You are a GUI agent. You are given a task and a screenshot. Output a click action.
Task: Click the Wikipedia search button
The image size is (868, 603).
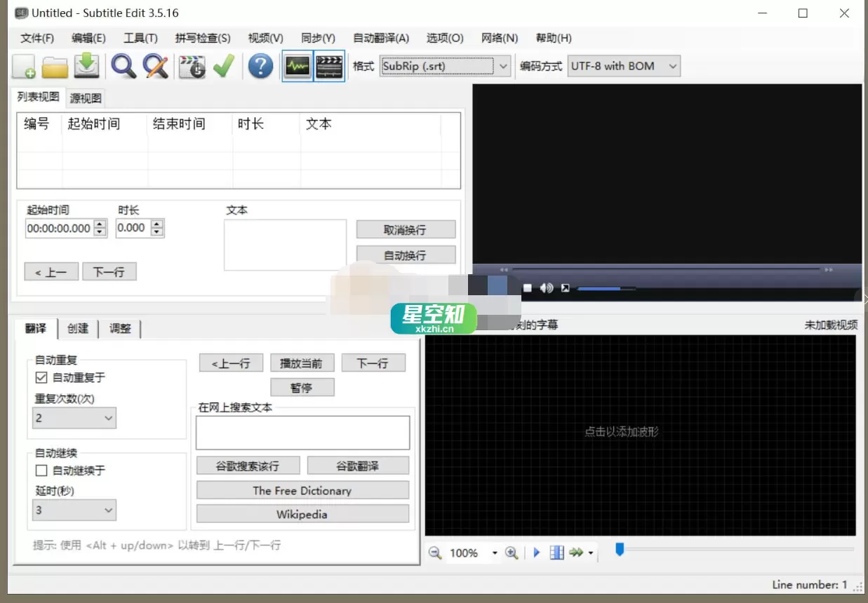click(x=302, y=514)
